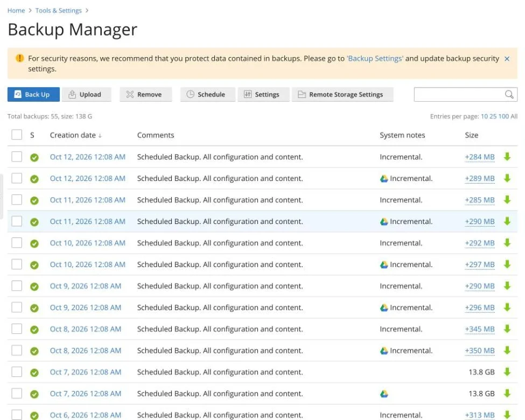Click 'Total backups: 55, size: 138 G' text
This screenshot has width=525, height=420.
(x=50, y=116)
